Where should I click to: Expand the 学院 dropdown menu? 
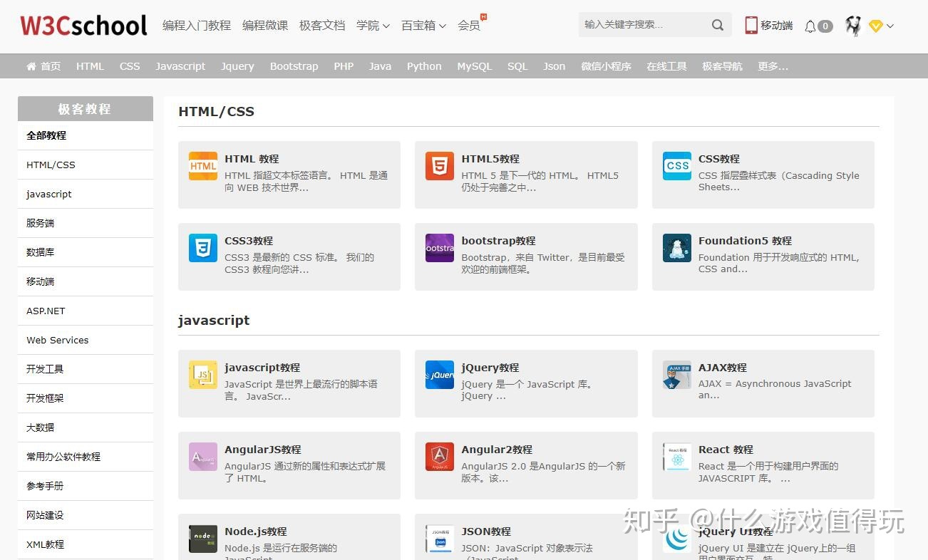[x=373, y=26]
